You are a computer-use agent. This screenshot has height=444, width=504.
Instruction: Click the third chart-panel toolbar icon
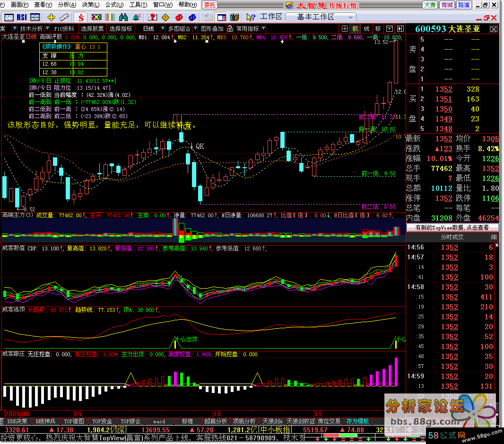coord(35,17)
